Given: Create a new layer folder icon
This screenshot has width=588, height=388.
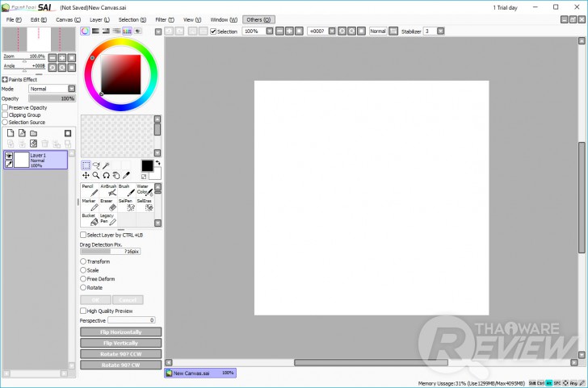Looking at the screenshot, I should point(33,133).
